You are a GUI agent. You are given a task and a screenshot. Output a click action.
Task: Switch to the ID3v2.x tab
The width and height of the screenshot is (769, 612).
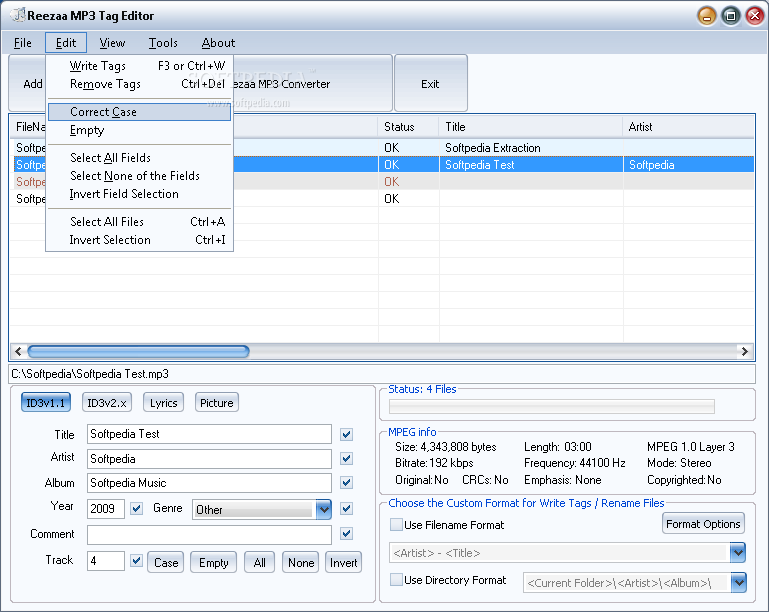106,403
